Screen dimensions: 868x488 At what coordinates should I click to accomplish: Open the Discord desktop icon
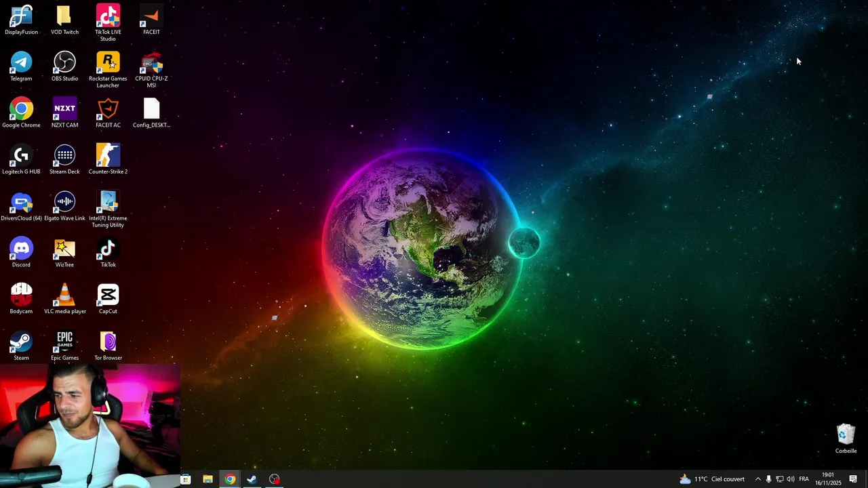point(21,253)
